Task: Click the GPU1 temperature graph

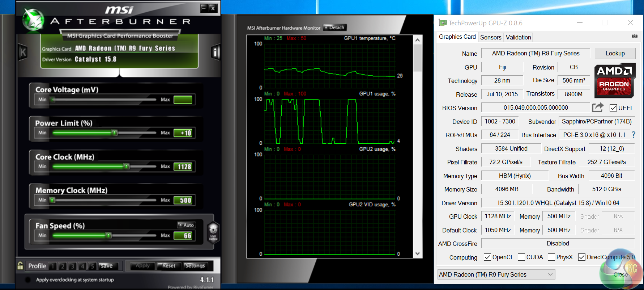Action: [329, 66]
